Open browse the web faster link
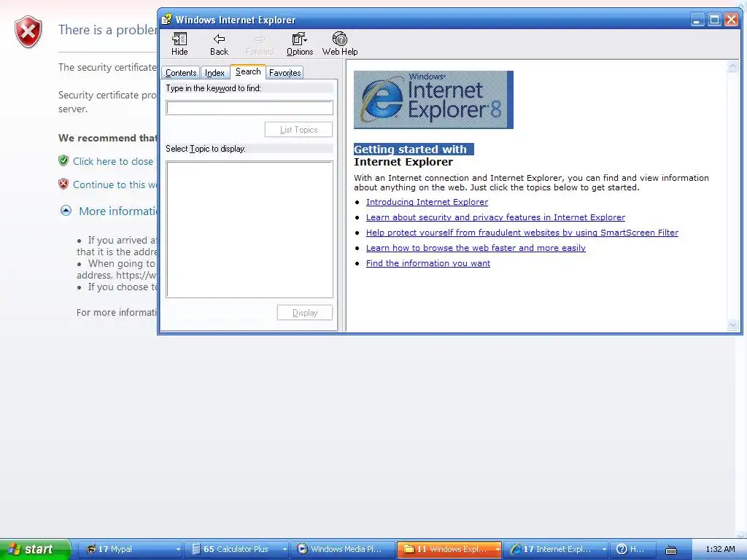The image size is (747, 560). click(x=476, y=248)
